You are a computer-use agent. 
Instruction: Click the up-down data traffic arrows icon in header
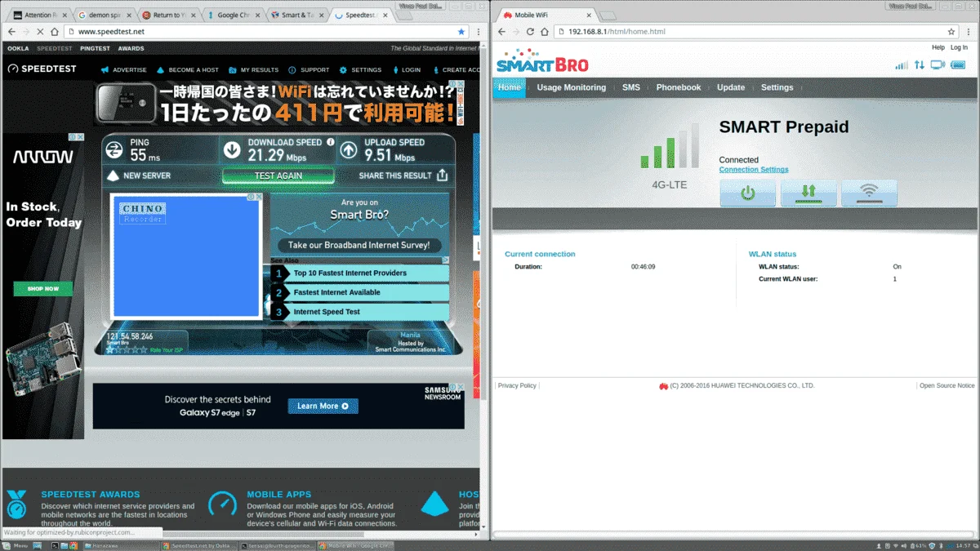click(x=920, y=65)
